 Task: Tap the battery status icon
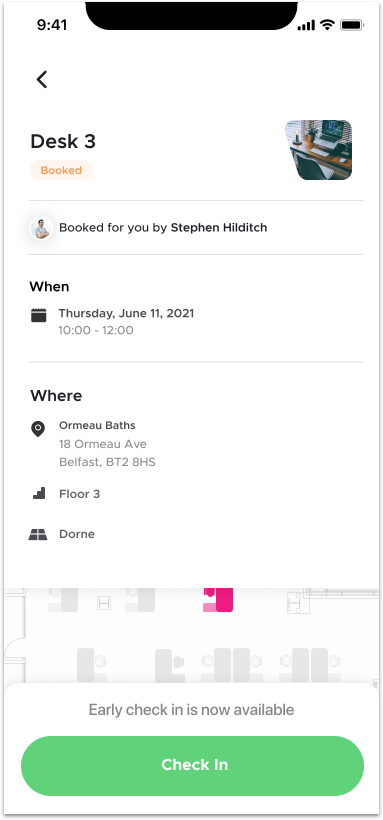352,25
